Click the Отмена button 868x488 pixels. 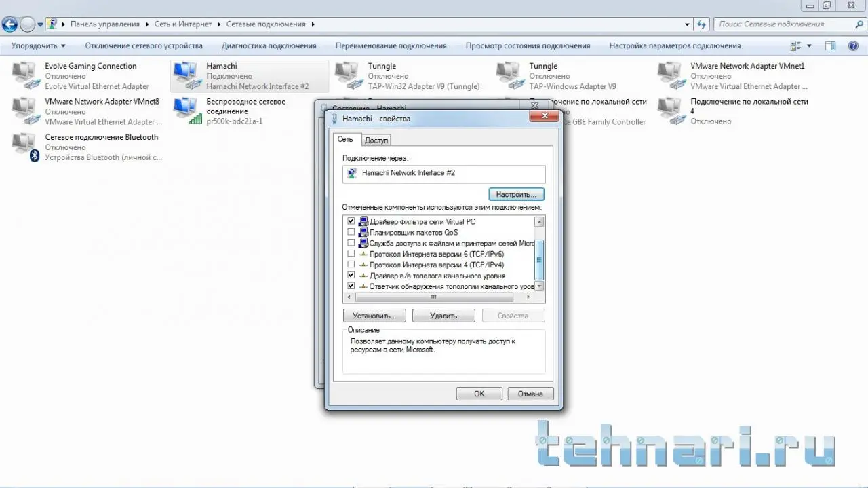click(530, 394)
